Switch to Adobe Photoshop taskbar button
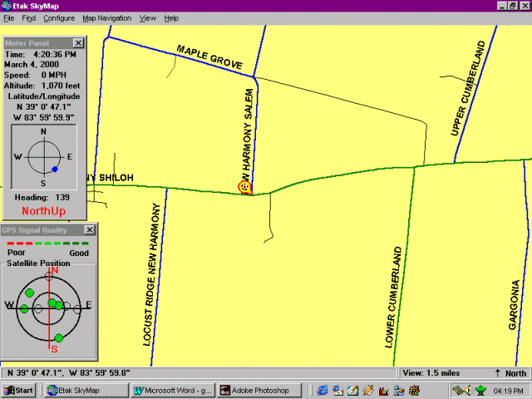Image resolution: width=532 pixels, height=399 pixels. [259, 391]
